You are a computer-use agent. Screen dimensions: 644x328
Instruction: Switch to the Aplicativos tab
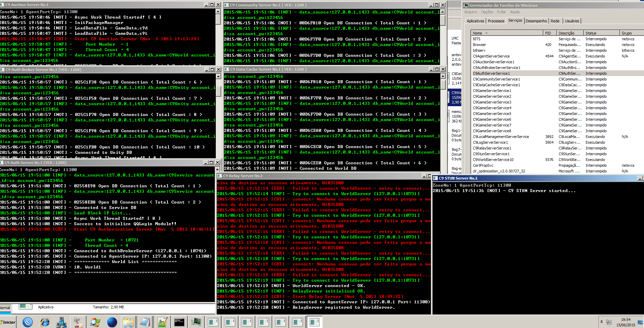click(475, 21)
